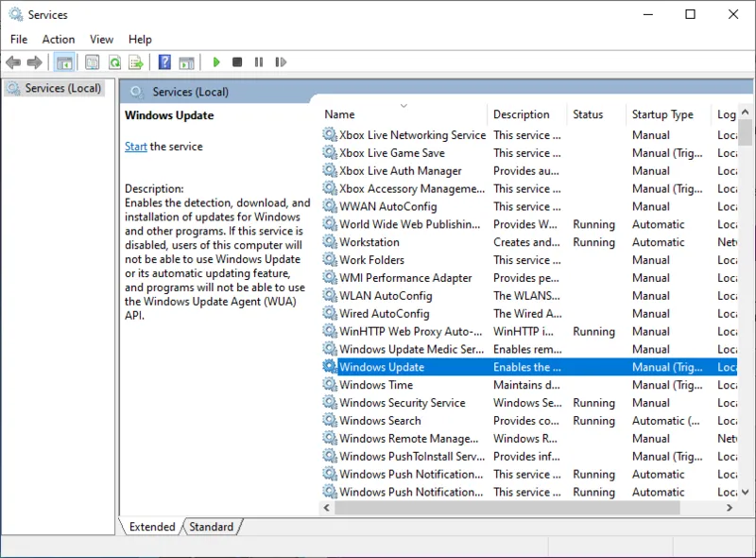Click the horizontal scrollbar right arrow
The width and height of the screenshot is (756, 558).
pyautogui.click(x=730, y=508)
